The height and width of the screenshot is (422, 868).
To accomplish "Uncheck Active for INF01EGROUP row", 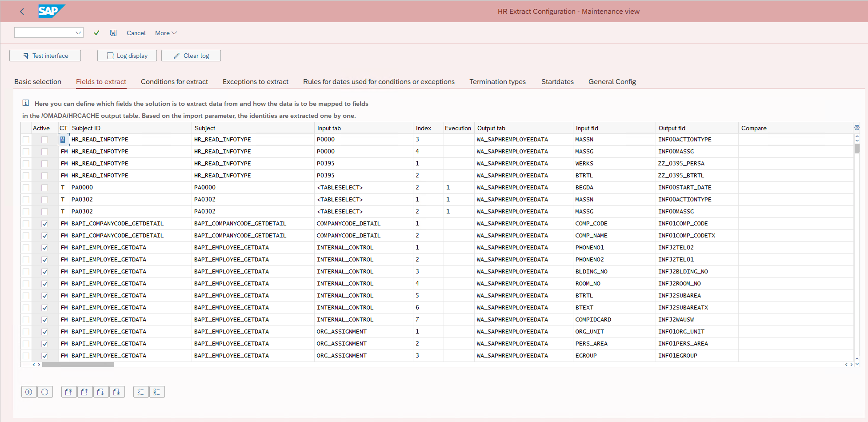I will click(x=44, y=356).
